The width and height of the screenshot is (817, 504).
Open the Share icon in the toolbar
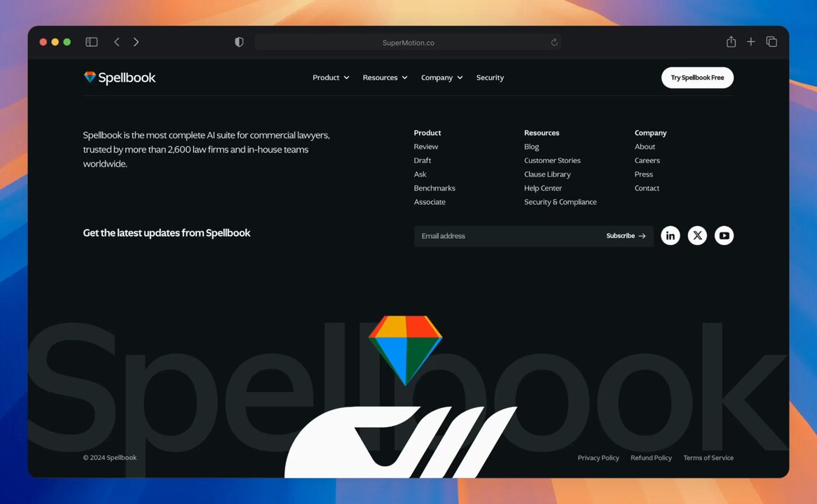pos(731,42)
